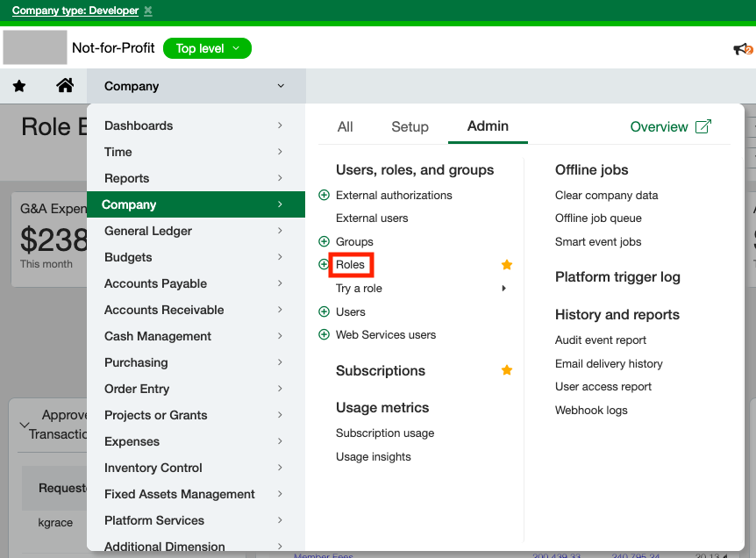Expand the Dashboards menu

(x=196, y=125)
